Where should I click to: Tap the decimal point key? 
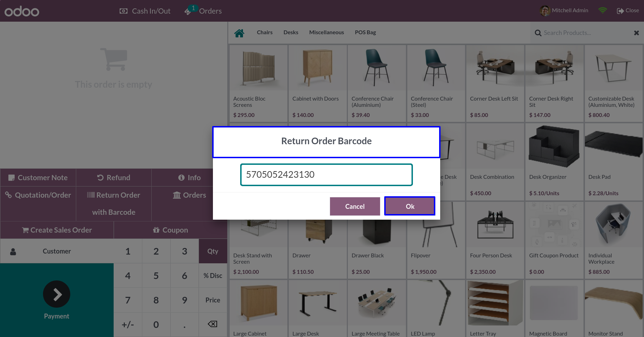185,324
